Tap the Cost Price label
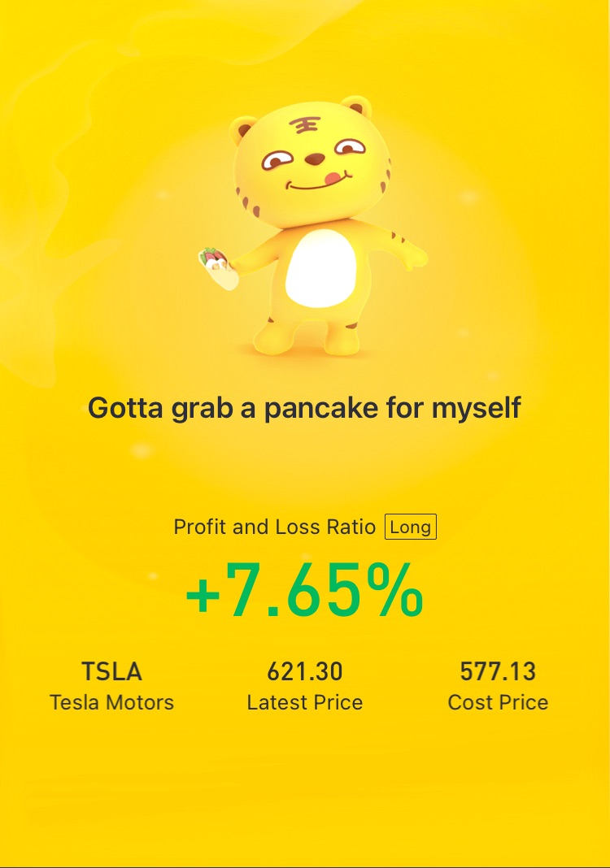Image resolution: width=610 pixels, height=868 pixels. [498, 702]
